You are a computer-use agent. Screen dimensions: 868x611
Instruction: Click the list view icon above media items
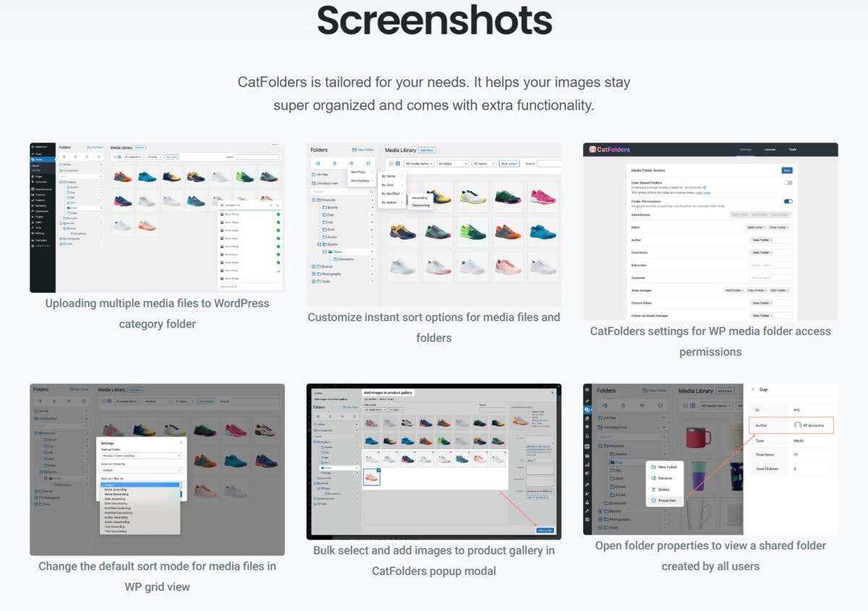pos(391,163)
